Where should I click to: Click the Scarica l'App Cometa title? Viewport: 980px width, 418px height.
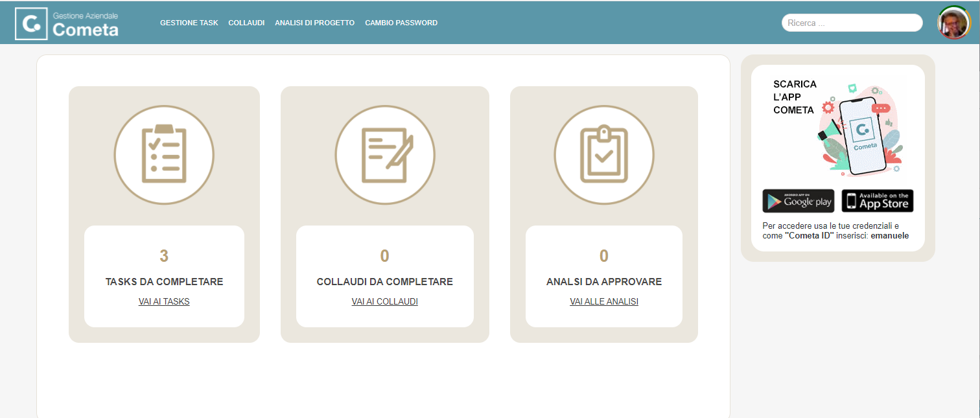click(795, 97)
